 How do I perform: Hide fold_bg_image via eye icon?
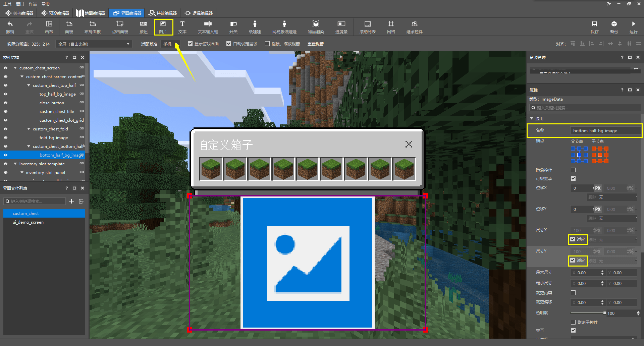point(5,137)
